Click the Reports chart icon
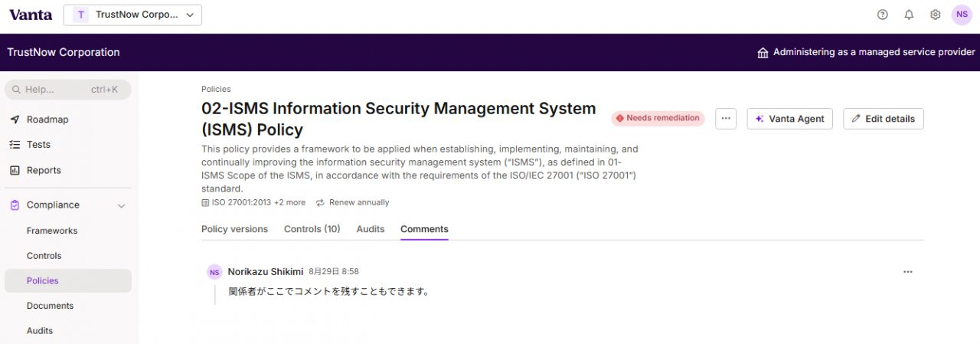The height and width of the screenshot is (344, 980). coord(15,170)
